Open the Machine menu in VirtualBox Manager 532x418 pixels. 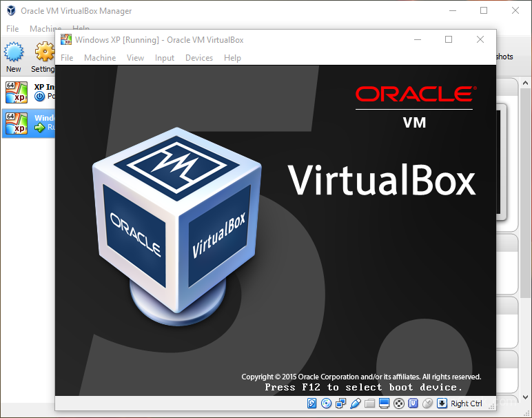pyautogui.click(x=45, y=28)
